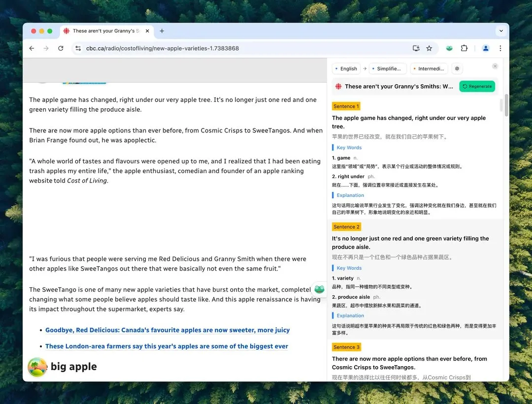
Task: Open the side panel settings gear
Action: (457, 69)
